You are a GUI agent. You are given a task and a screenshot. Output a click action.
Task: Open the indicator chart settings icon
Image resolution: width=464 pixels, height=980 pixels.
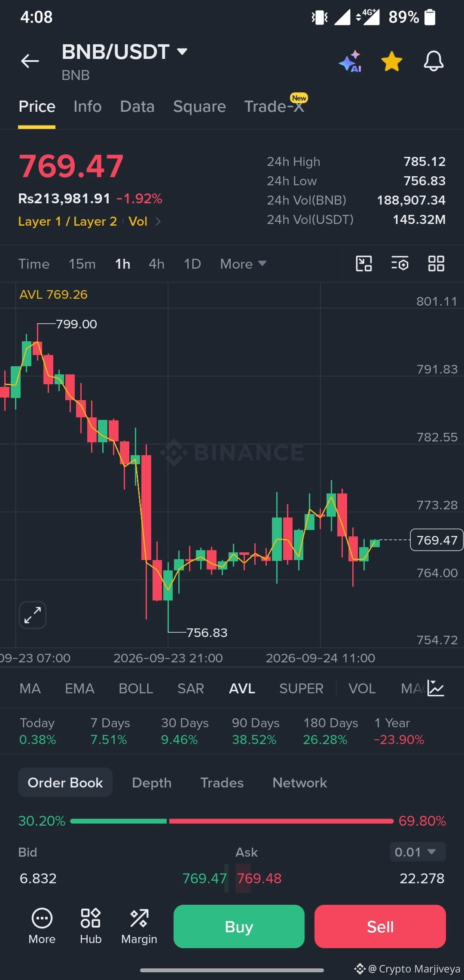click(x=436, y=688)
